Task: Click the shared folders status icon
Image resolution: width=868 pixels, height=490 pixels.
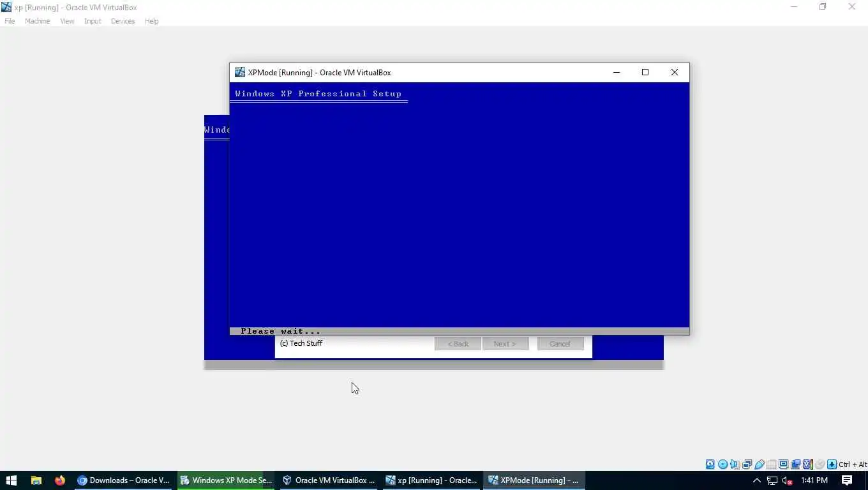Action: [771, 464]
